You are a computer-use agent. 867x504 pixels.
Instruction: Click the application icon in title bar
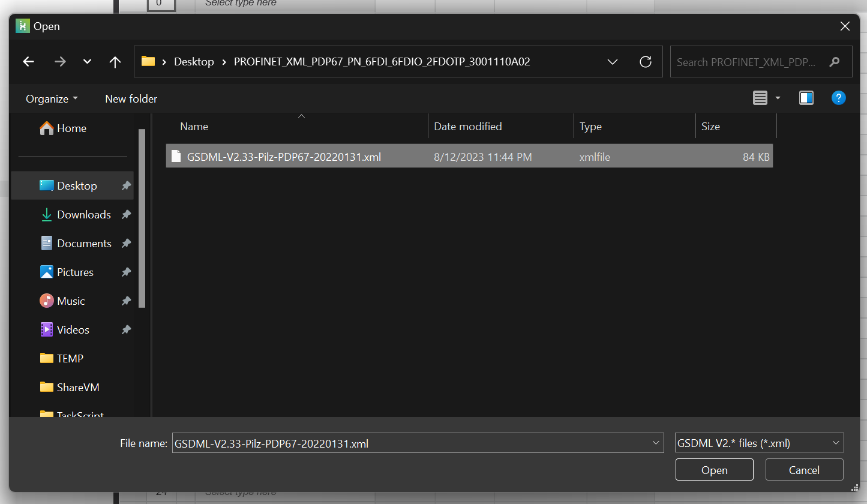[x=22, y=26]
